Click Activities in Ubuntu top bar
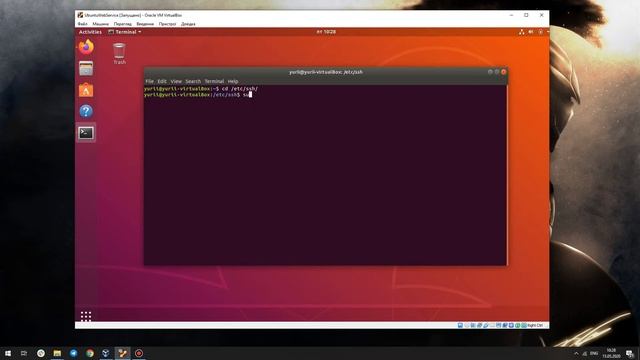640x360 pixels. click(90, 32)
